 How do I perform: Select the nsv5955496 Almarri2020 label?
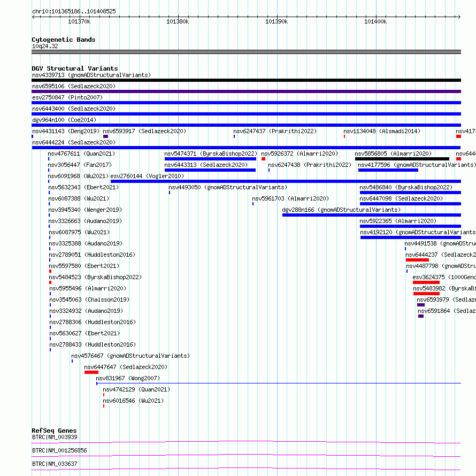pyautogui.click(x=88, y=288)
